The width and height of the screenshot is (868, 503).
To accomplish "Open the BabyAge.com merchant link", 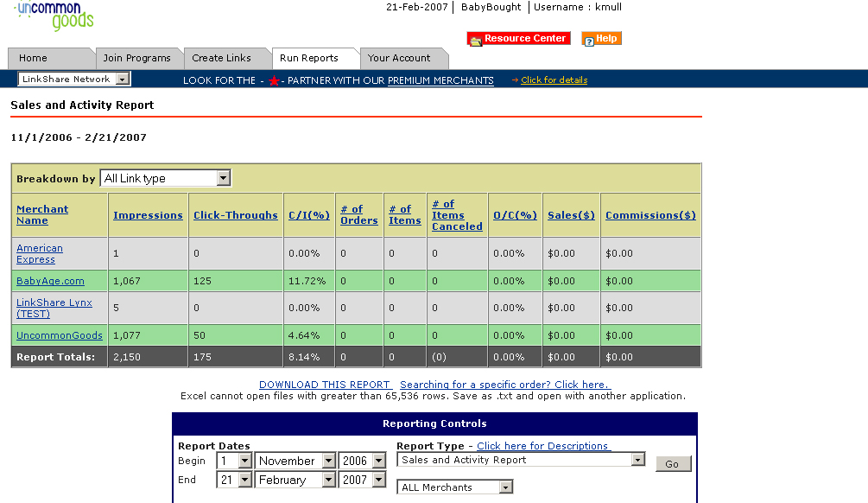I will pyautogui.click(x=50, y=281).
